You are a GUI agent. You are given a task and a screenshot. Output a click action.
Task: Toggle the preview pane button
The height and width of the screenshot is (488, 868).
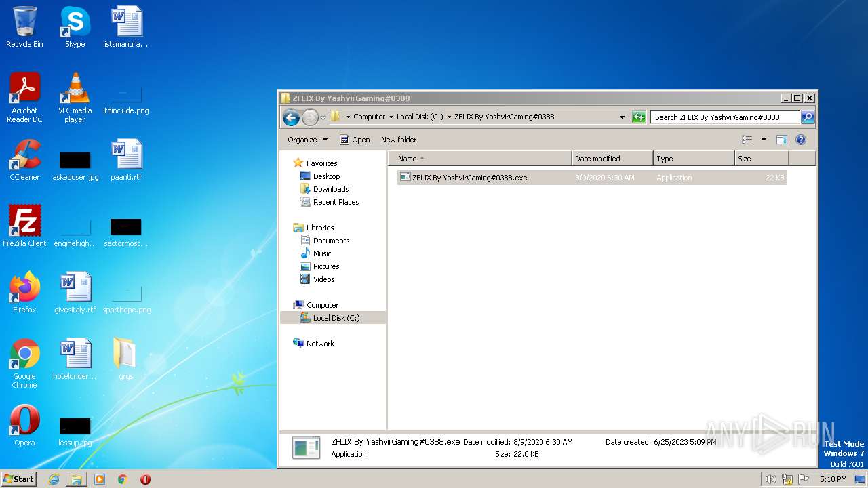[781, 140]
